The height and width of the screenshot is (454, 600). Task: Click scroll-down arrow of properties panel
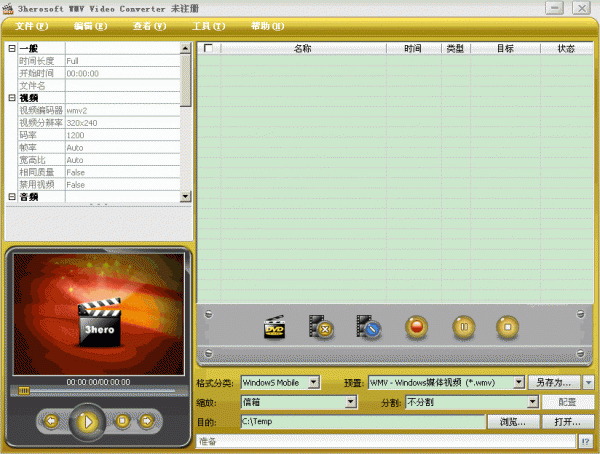(x=185, y=197)
